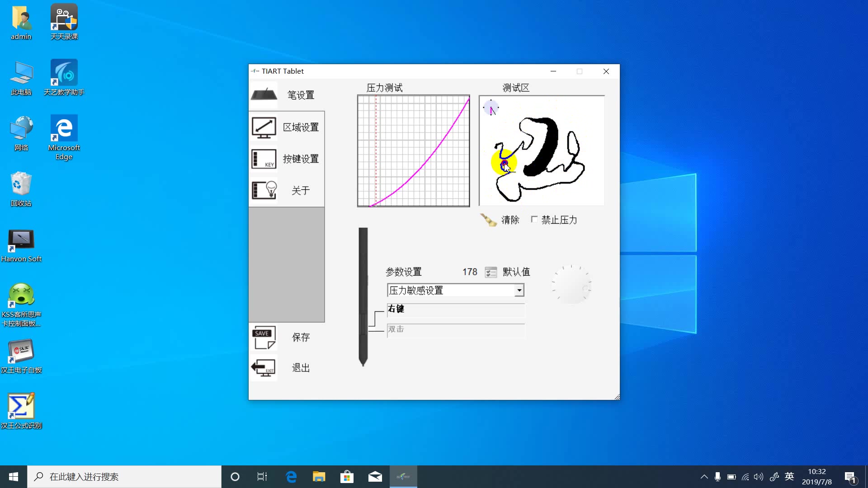Click the 关于 about lightbulb icon
The height and width of the screenshot is (488, 868).
point(264,190)
